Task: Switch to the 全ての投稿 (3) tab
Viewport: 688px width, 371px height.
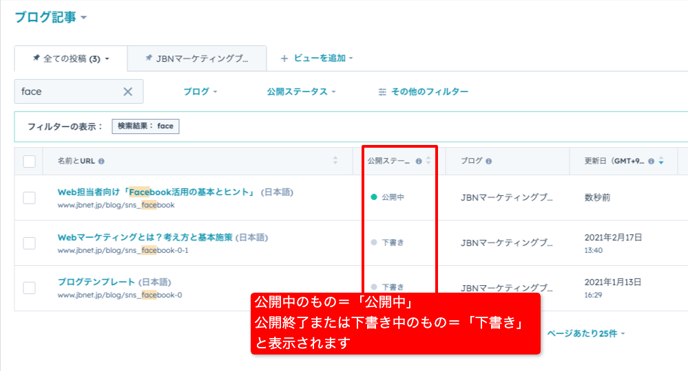Action: (x=71, y=58)
